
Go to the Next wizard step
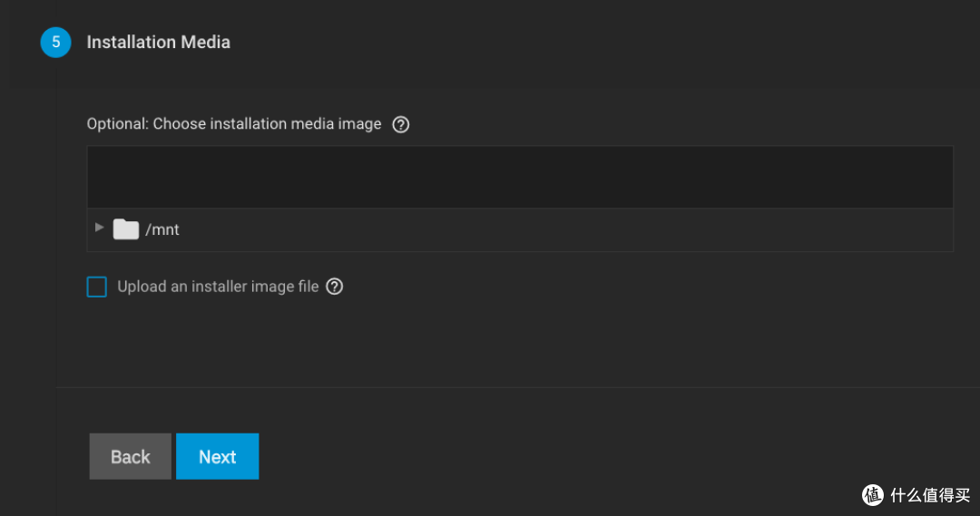218,457
